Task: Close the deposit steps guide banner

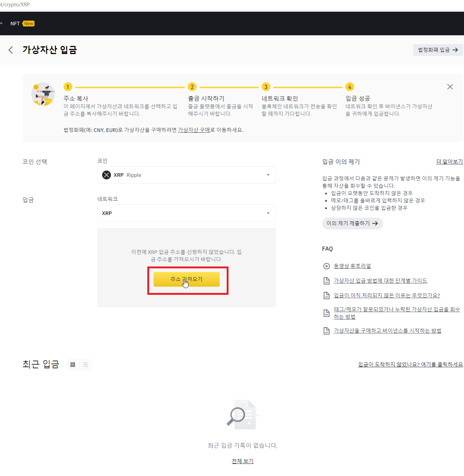Action: [x=450, y=87]
